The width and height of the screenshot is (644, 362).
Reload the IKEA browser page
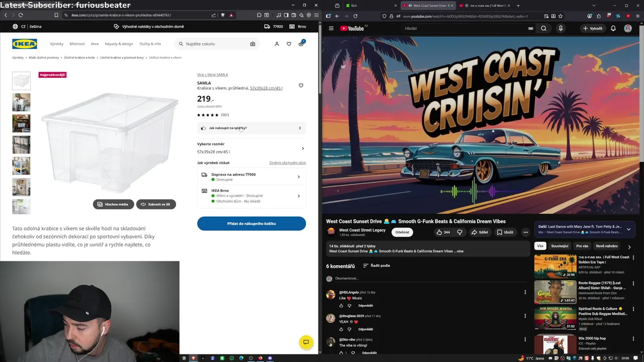[21, 15]
